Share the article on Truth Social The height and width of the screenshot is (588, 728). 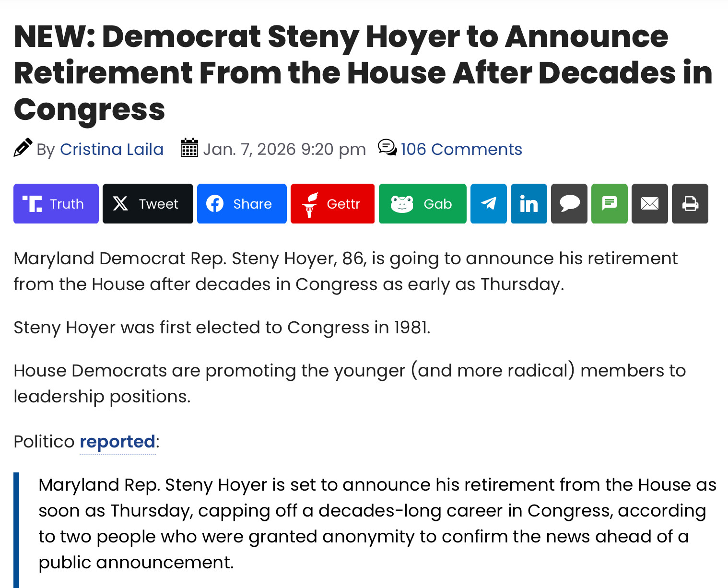pyautogui.click(x=56, y=204)
